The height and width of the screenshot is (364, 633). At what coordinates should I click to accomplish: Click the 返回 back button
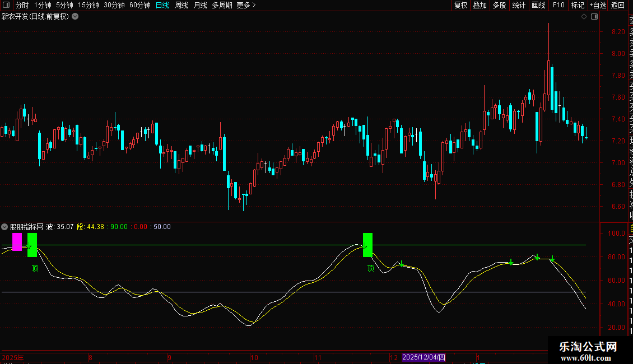618,5
